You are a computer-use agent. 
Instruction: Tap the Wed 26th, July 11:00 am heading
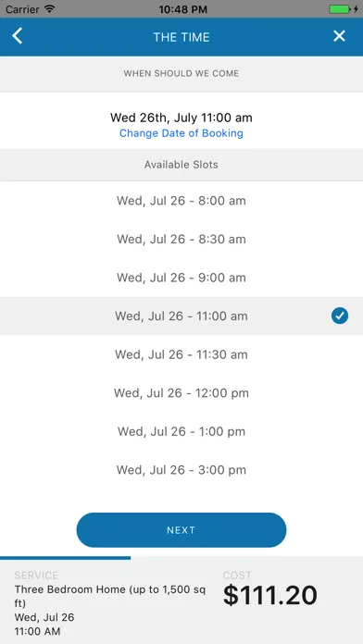point(181,118)
